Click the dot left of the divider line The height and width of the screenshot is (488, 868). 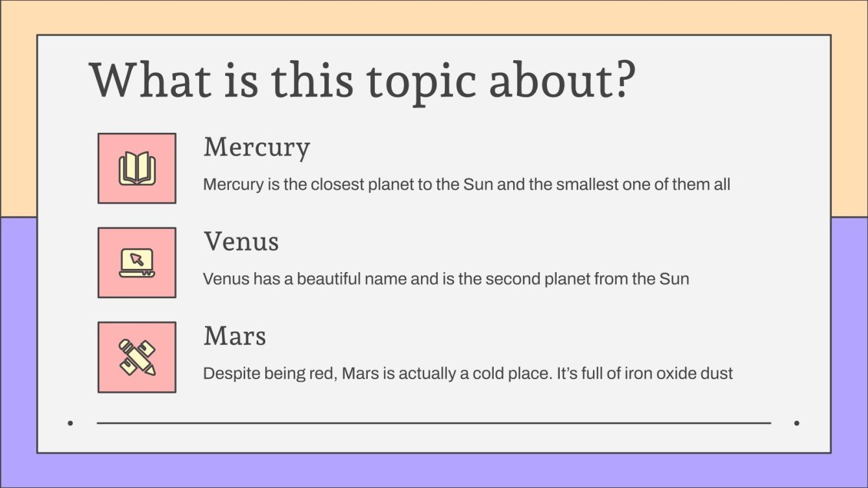70,423
